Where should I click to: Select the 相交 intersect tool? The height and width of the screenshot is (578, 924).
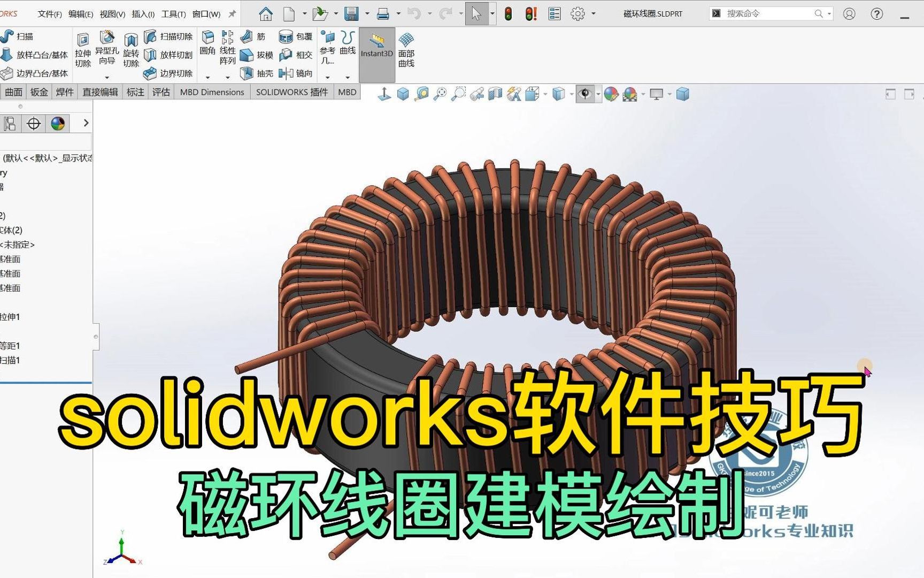(296, 55)
